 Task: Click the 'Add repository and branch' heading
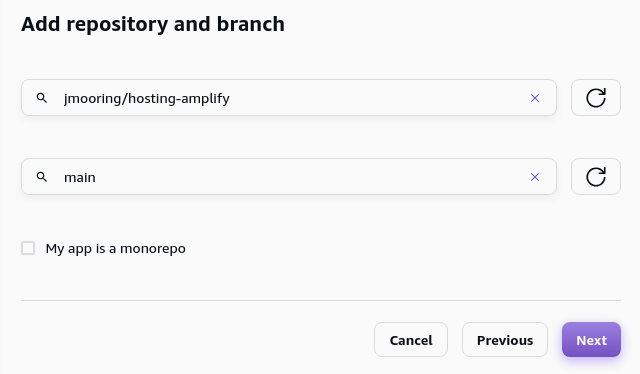pos(153,24)
